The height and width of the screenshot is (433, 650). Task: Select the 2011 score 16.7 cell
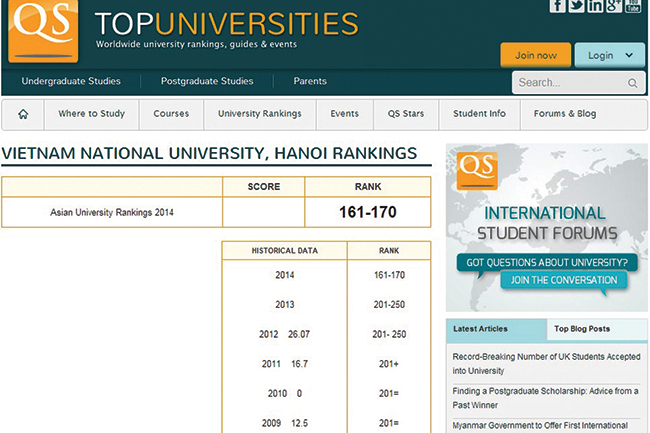coord(300,364)
